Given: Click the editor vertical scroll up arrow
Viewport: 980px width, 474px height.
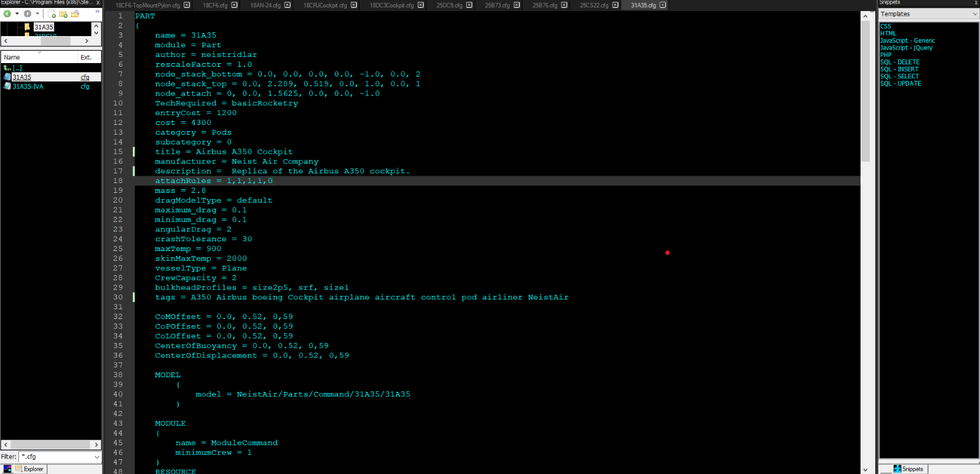Looking at the screenshot, I should tap(865, 16).
